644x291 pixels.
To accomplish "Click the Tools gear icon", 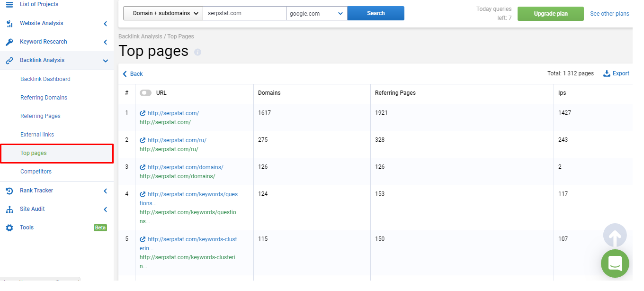I will coord(9,228).
